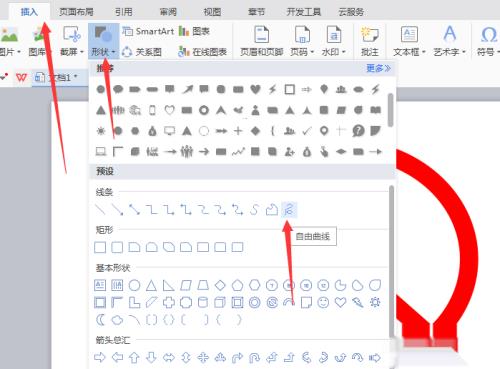The image size is (500, 369).
Task: Select the oval basic shape
Action: click(134, 285)
